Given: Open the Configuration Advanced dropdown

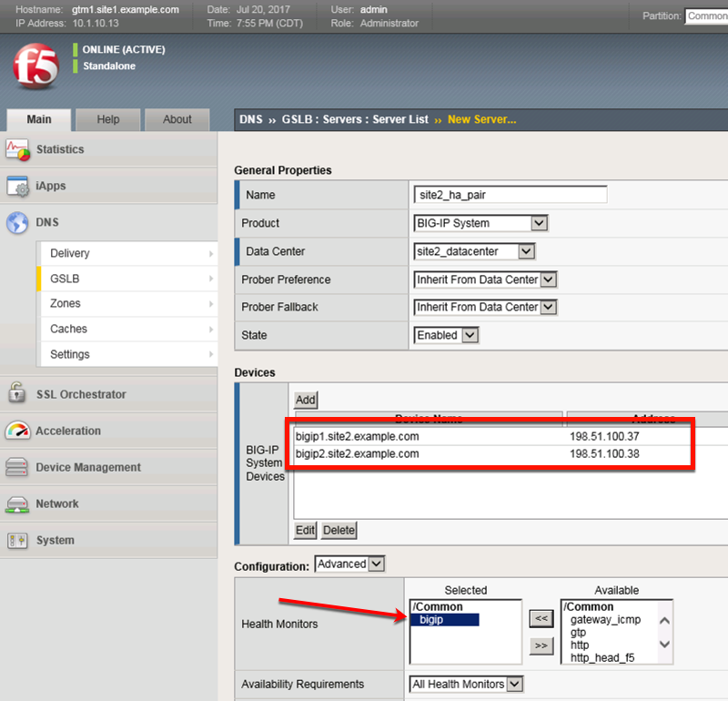Looking at the screenshot, I should point(349,564).
